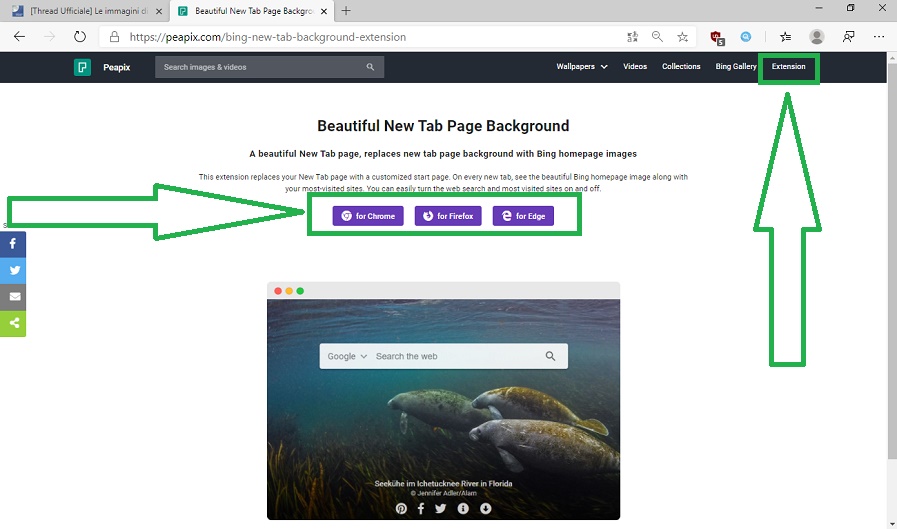
Task: Expand the Wallpapers dropdown menu
Action: point(582,66)
